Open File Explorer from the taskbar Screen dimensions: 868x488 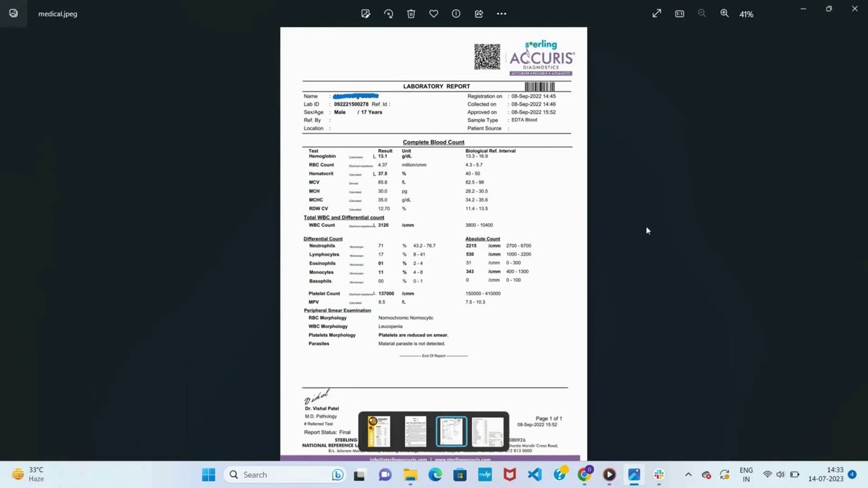410,474
